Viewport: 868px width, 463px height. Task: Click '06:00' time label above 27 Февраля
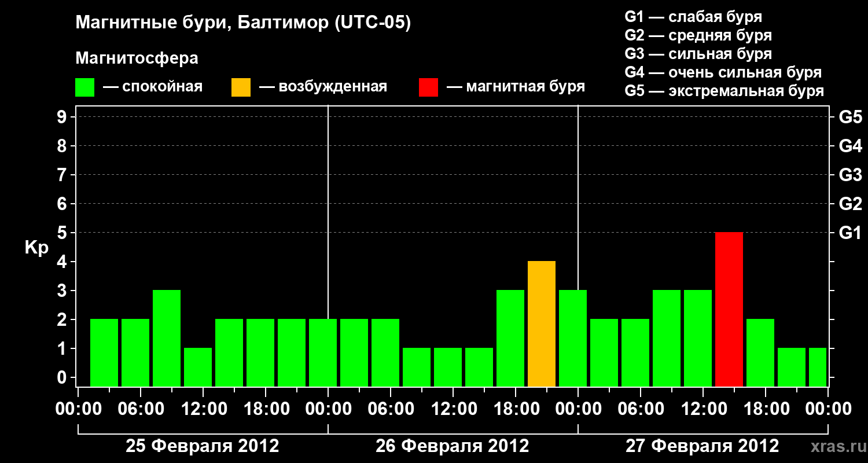641,409
